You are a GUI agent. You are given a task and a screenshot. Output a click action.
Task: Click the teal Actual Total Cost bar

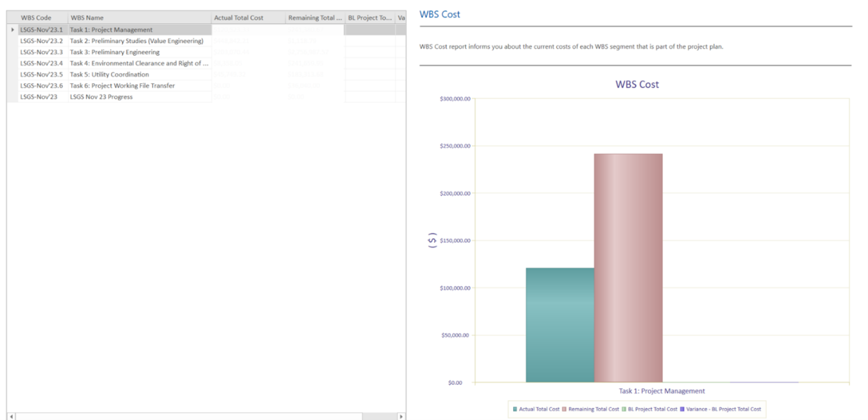(x=560, y=325)
